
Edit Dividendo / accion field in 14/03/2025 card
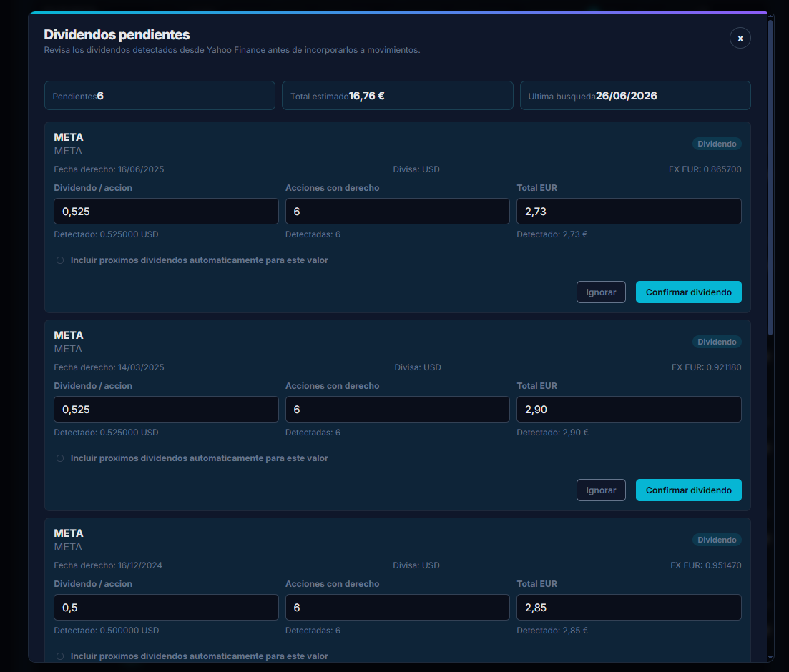pos(166,410)
